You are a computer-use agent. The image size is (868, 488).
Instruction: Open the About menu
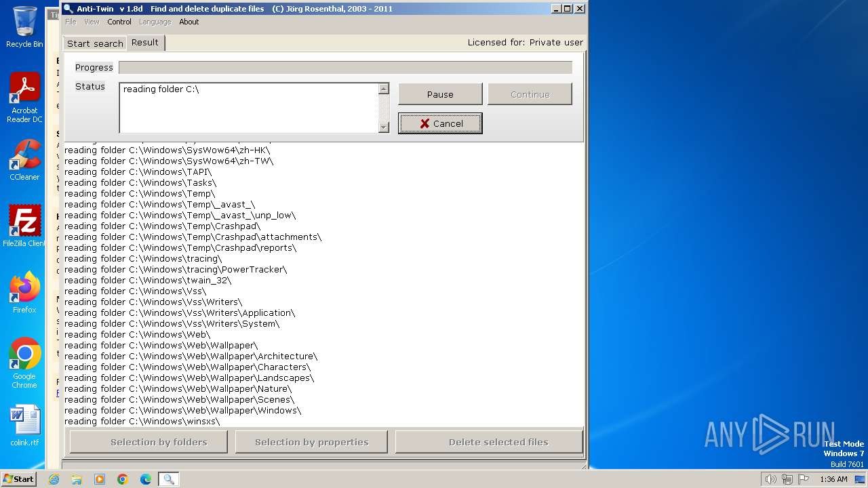[189, 22]
